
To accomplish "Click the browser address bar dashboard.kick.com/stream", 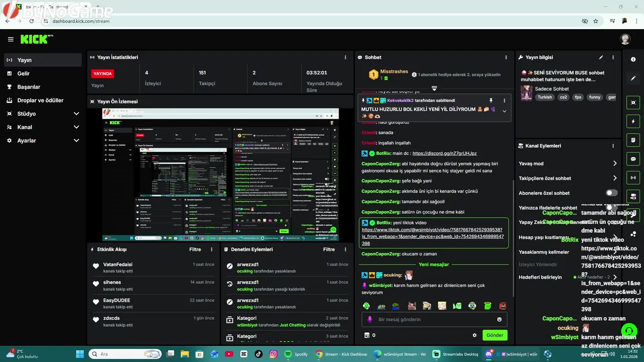I will click(80, 21).
